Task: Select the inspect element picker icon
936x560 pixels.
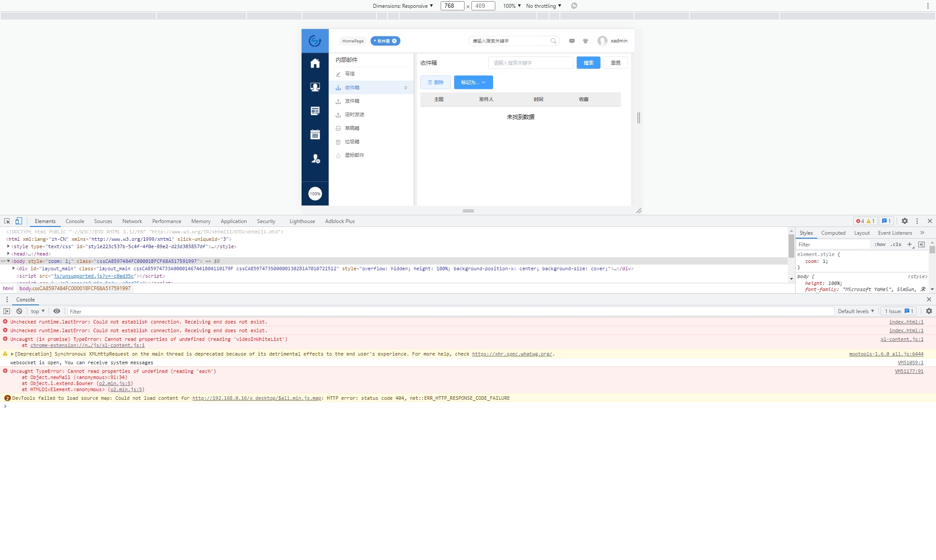Action: point(7,221)
